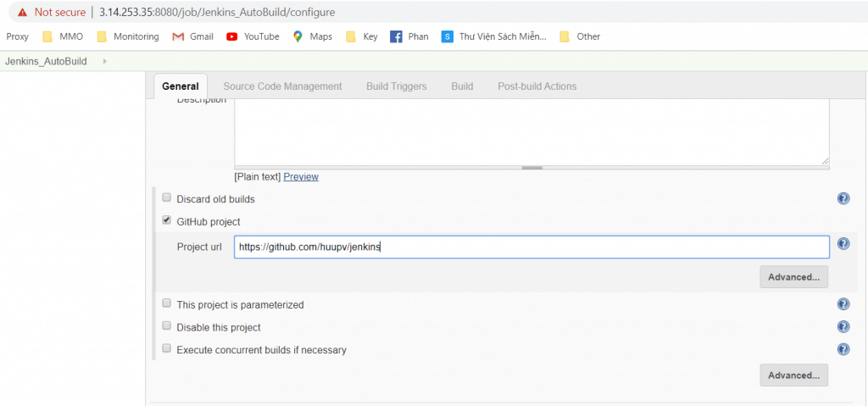The width and height of the screenshot is (868, 406).
Task: Open the Key bookmark folder
Action: click(x=361, y=36)
